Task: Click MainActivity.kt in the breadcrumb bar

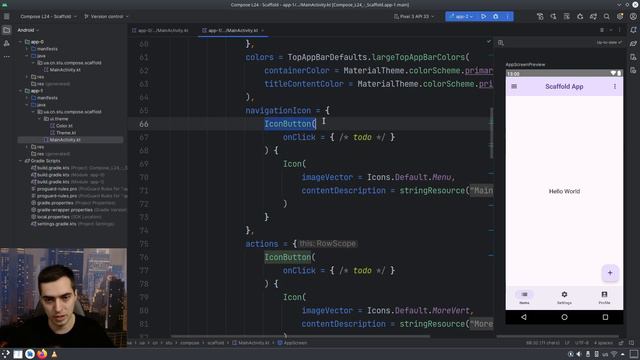Action: (250, 343)
